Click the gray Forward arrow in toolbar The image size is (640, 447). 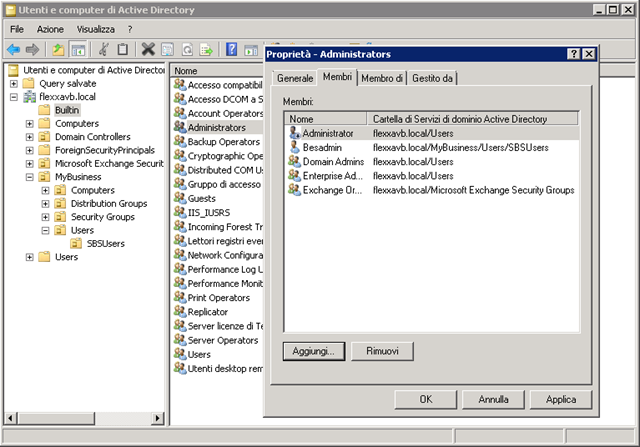[32, 50]
